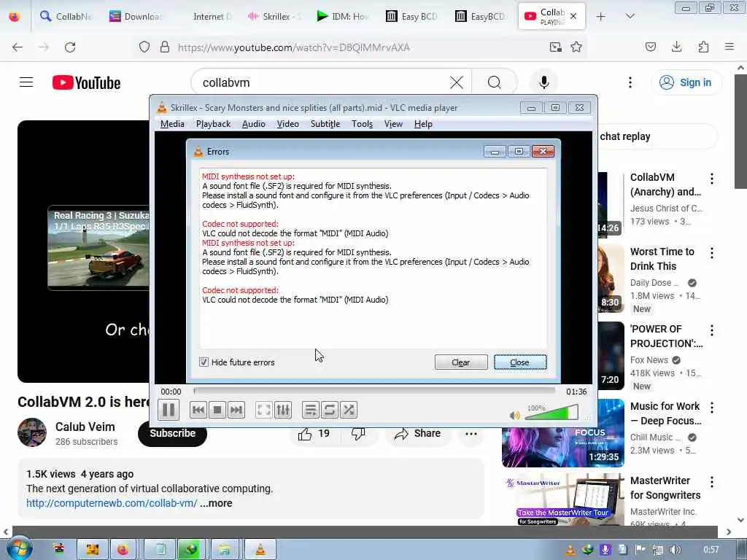Open picture-in-picture icon in address bar

coord(555,47)
